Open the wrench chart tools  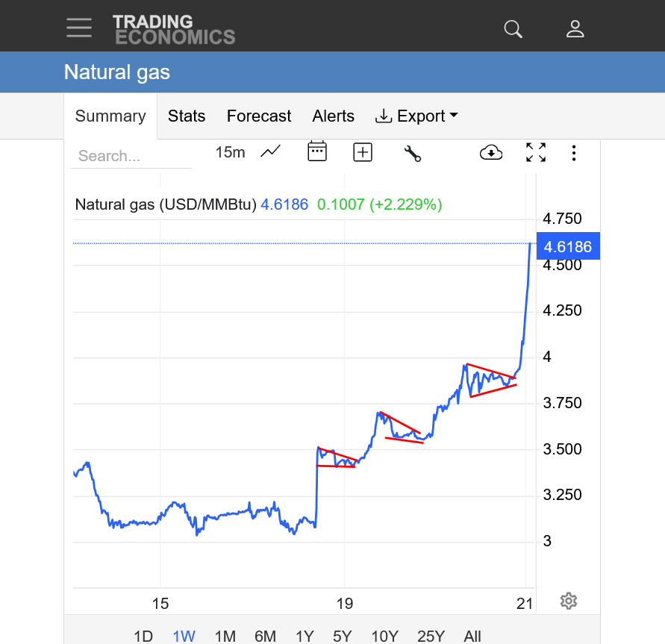click(412, 153)
